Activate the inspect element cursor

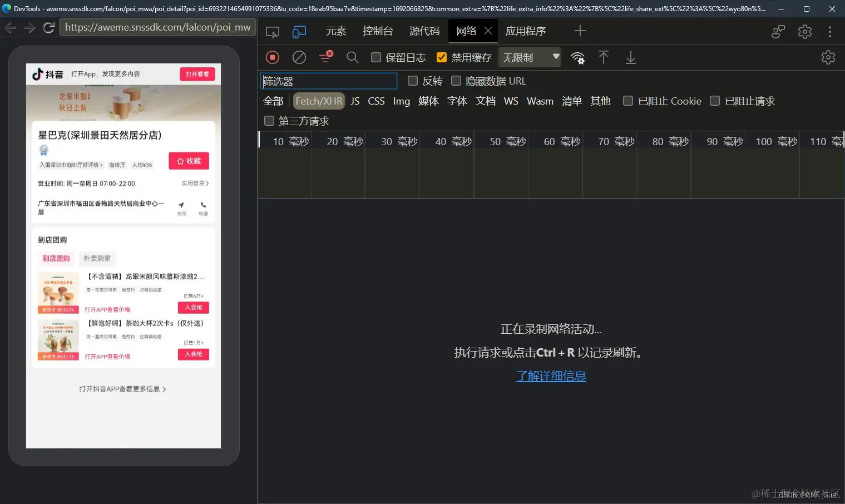point(272,31)
